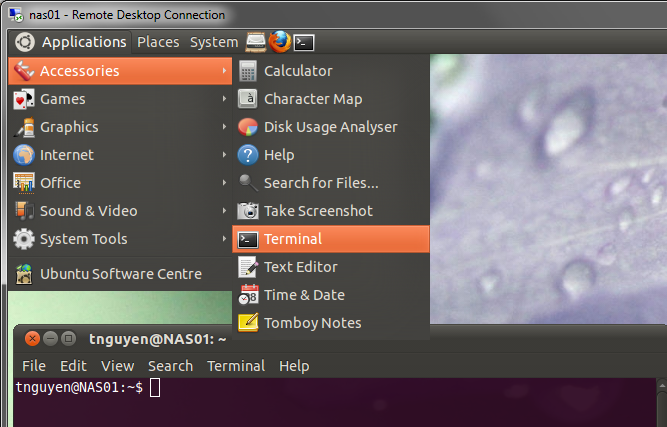Click the Games playing-cards icon
The width and height of the screenshot is (667, 427).
click(x=23, y=99)
